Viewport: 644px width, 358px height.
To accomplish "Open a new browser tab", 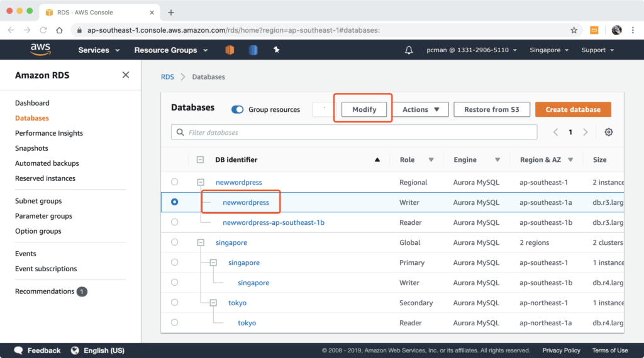I will click(x=171, y=13).
